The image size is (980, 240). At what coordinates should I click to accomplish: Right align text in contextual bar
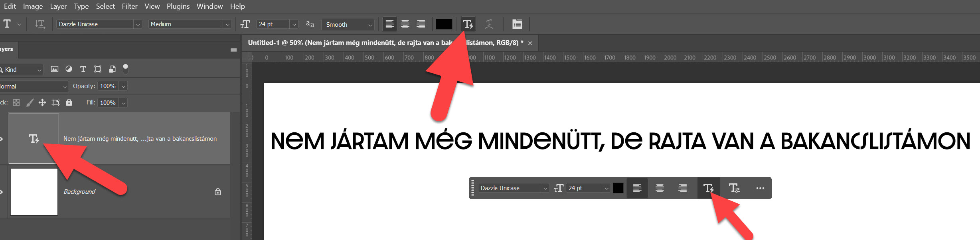coord(683,188)
